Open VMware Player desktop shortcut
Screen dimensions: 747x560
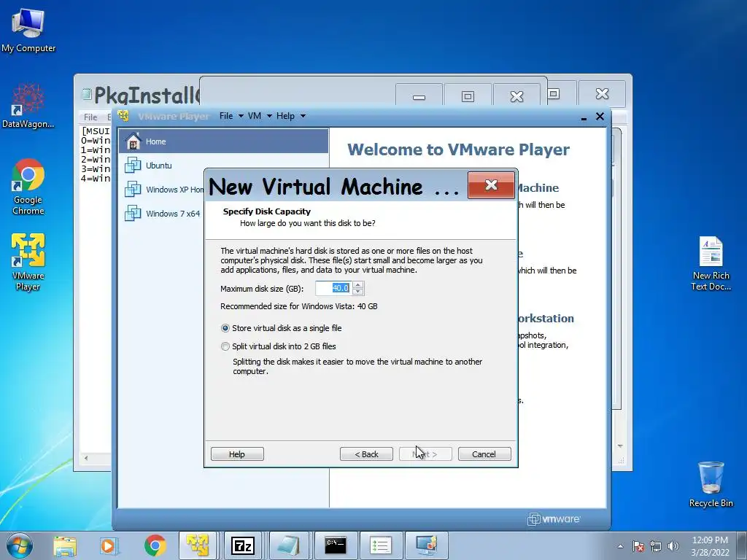tap(28, 262)
